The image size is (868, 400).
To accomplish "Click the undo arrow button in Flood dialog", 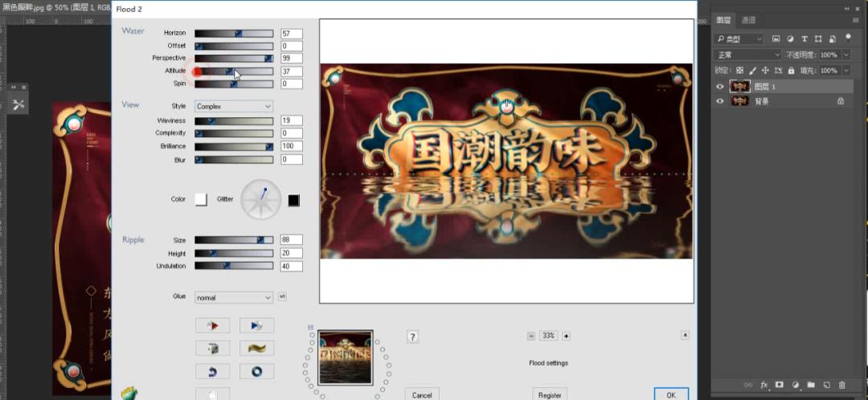I will (x=212, y=372).
